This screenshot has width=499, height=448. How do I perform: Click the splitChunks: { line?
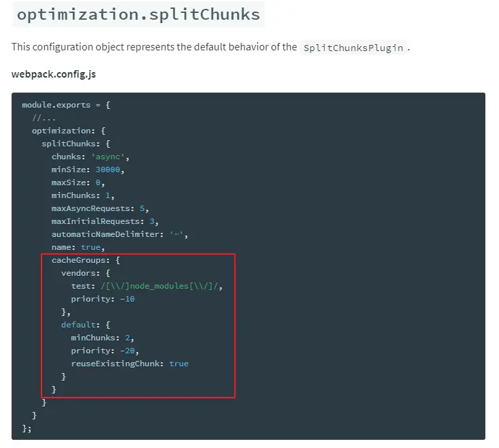point(76,144)
